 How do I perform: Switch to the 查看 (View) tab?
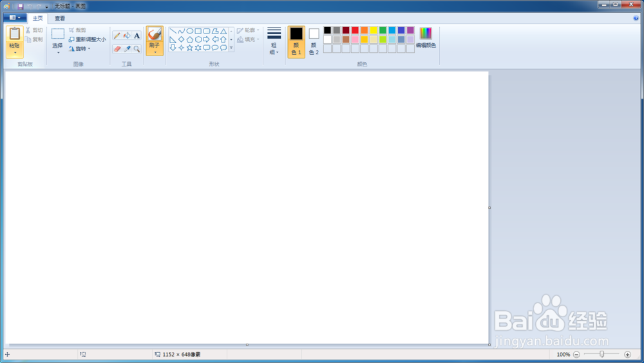point(60,19)
